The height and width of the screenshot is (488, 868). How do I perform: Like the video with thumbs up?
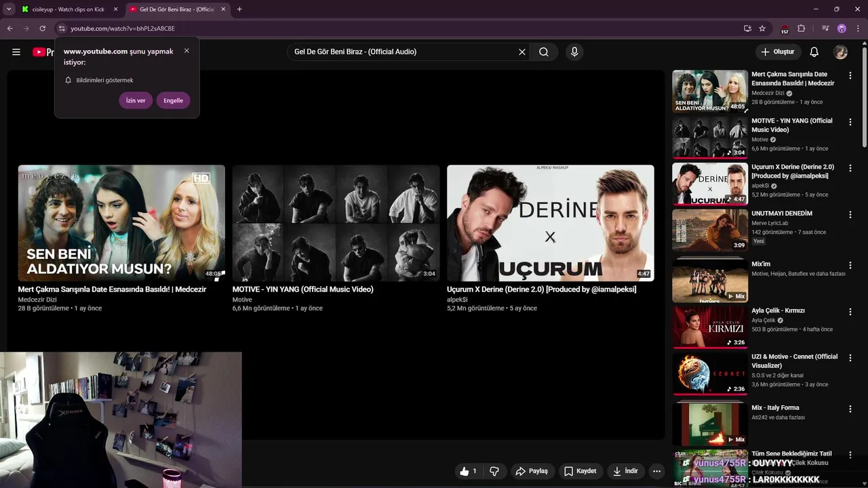tap(469, 471)
